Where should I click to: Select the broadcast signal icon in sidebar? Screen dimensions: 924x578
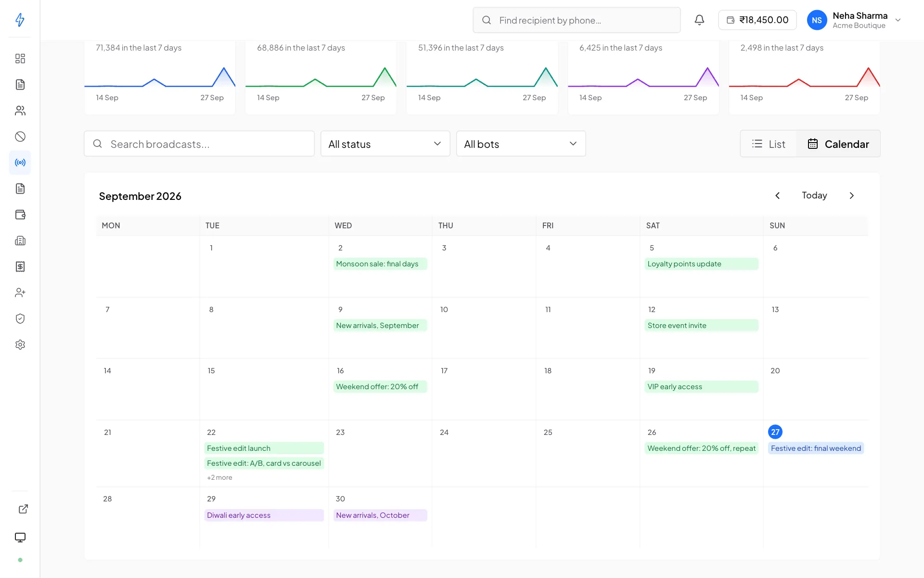[x=20, y=163]
